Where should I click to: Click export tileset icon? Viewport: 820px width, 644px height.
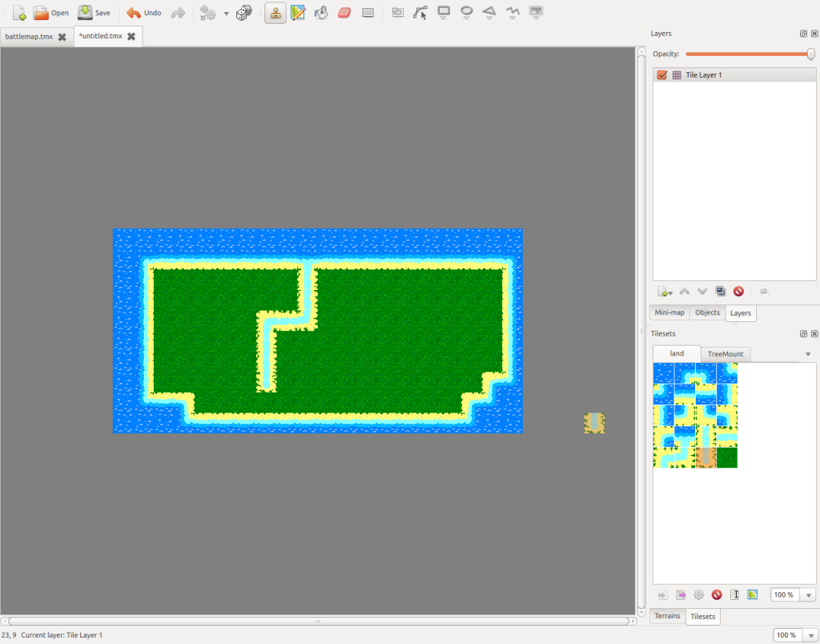[681, 595]
